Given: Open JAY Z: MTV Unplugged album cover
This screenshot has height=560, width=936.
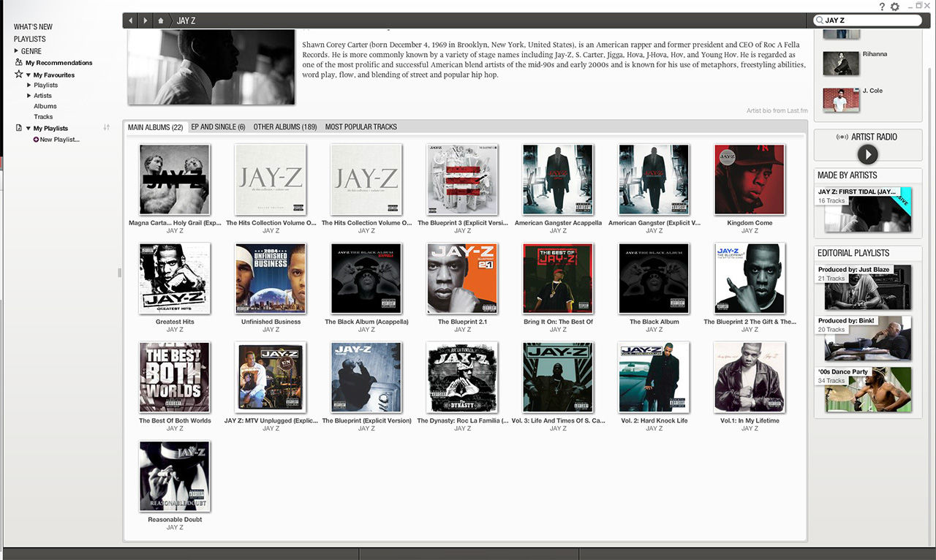Looking at the screenshot, I should coord(271,377).
